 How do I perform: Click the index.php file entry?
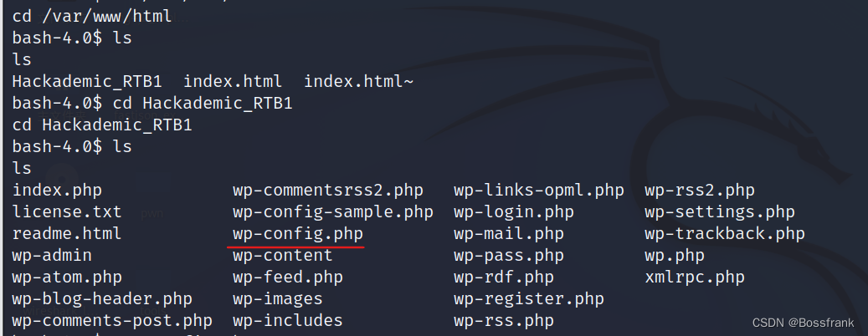pyautogui.click(x=57, y=191)
